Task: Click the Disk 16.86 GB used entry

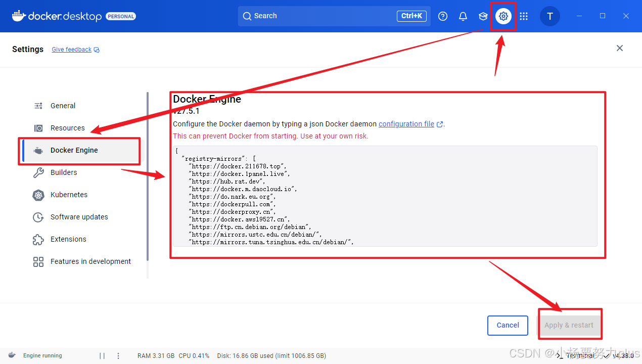Action: tap(271, 356)
